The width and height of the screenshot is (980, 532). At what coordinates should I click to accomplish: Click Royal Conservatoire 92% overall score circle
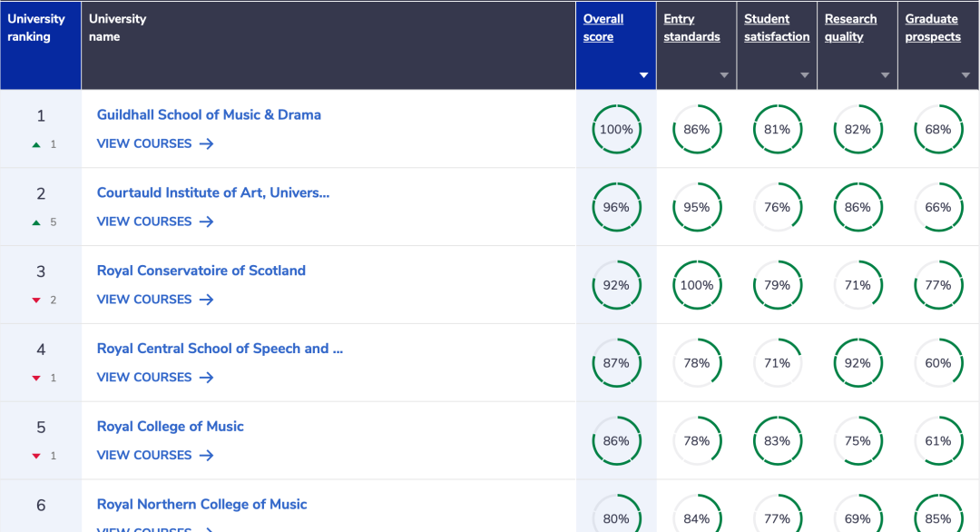(616, 285)
